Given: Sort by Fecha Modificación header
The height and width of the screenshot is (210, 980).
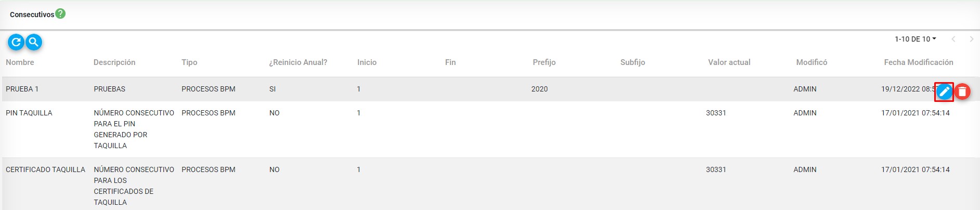Looking at the screenshot, I should click(918, 62).
